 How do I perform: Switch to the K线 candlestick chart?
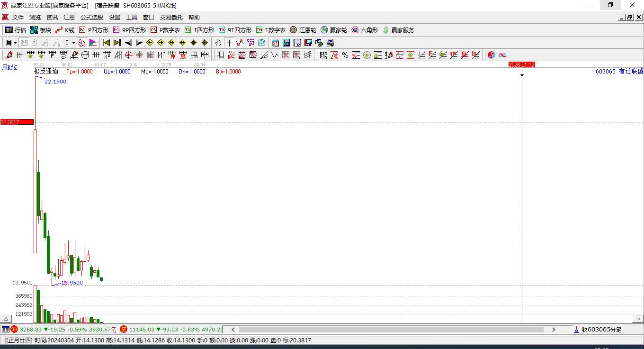pos(65,30)
